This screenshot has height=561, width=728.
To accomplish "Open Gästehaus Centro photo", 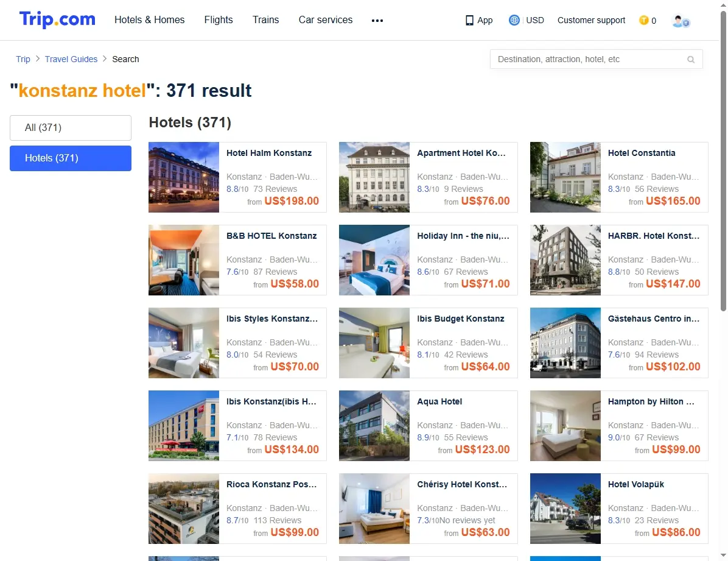I will [565, 343].
